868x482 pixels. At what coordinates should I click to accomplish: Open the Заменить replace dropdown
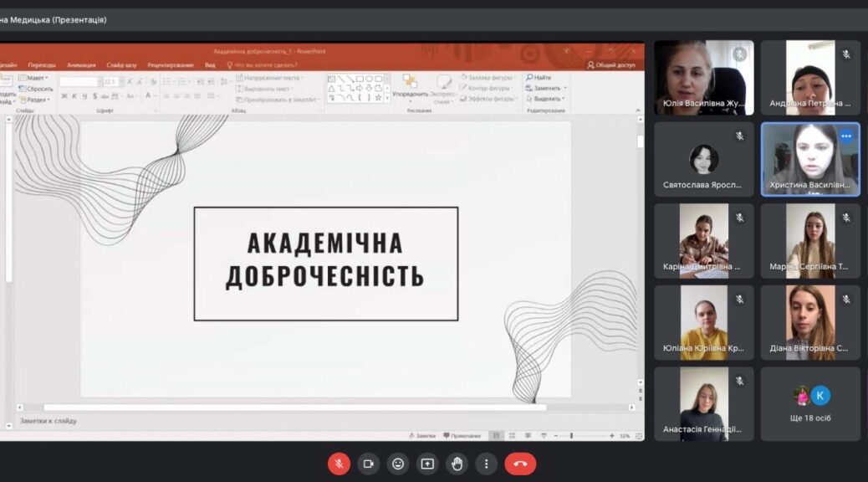(x=546, y=88)
